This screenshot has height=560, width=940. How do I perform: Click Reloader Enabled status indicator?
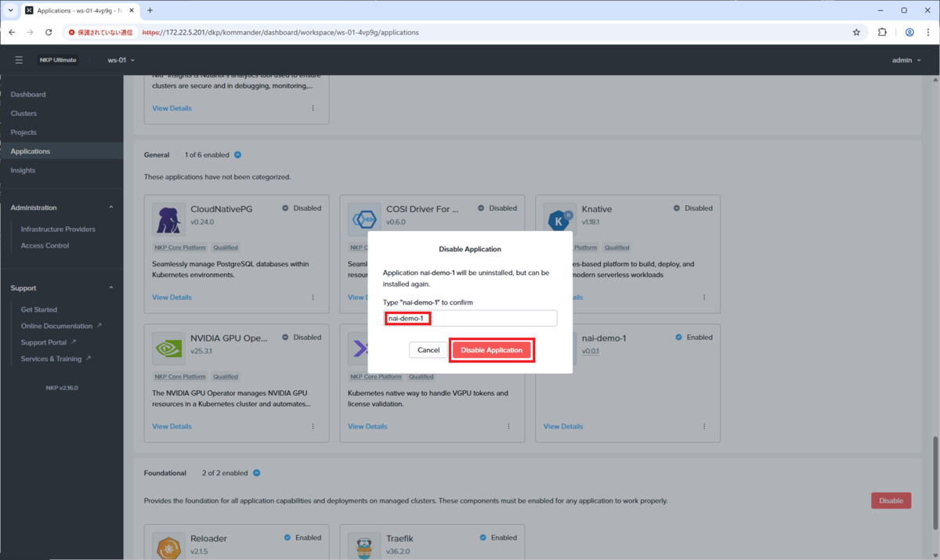click(x=302, y=538)
